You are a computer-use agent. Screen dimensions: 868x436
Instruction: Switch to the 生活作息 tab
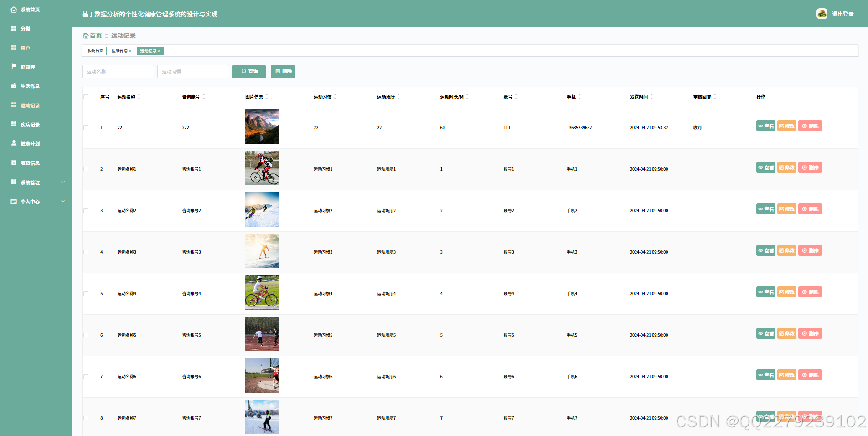(x=119, y=51)
